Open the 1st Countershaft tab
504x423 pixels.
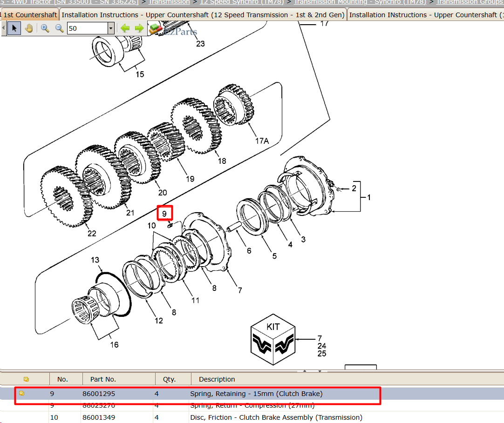click(29, 15)
